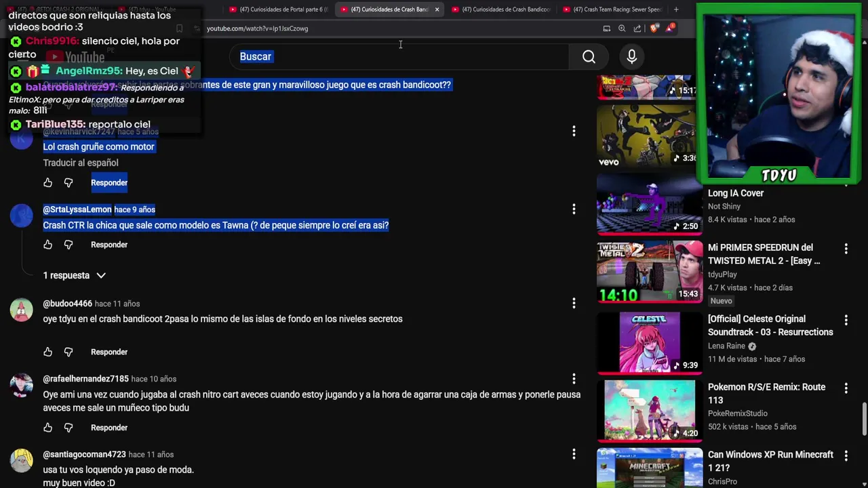Open Pokemon R/S/E Remix Route 113 thumbnail
868x488 pixels.
(650, 410)
